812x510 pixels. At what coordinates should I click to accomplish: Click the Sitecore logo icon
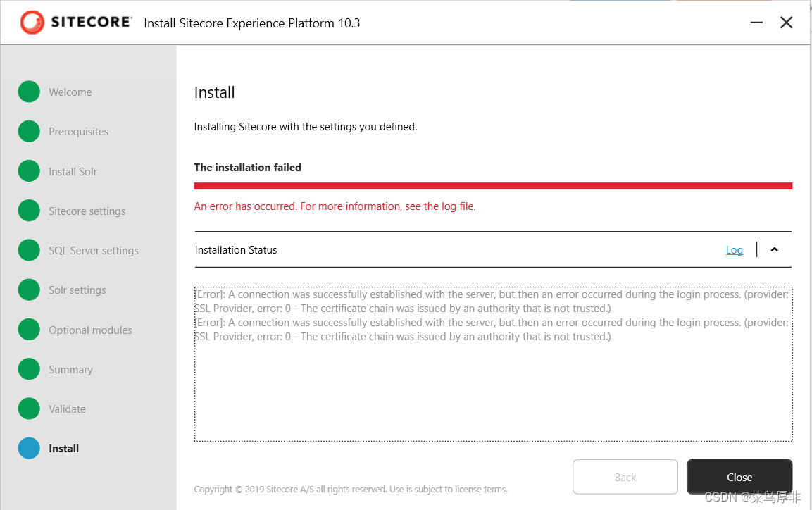pos(32,23)
